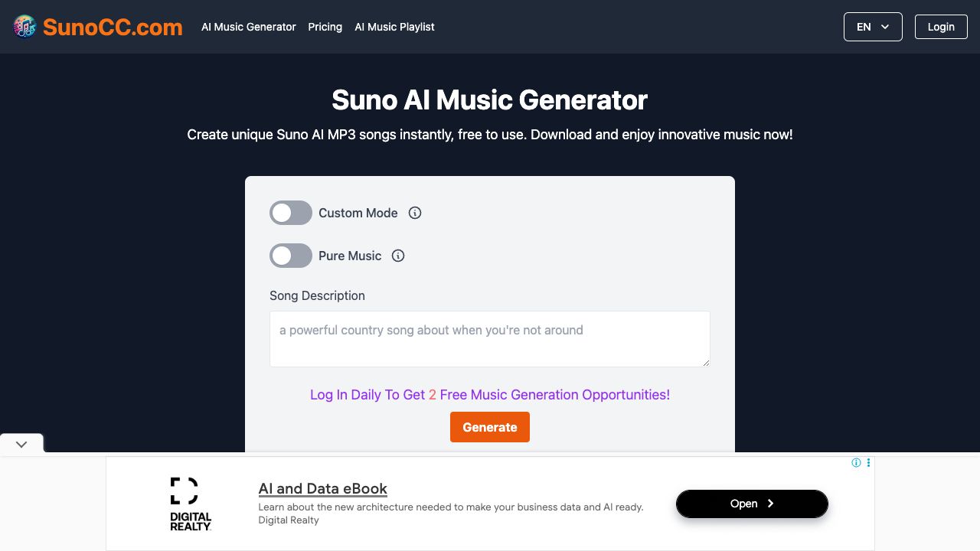Enable the Custom Mode toggle

click(x=291, y=213)
